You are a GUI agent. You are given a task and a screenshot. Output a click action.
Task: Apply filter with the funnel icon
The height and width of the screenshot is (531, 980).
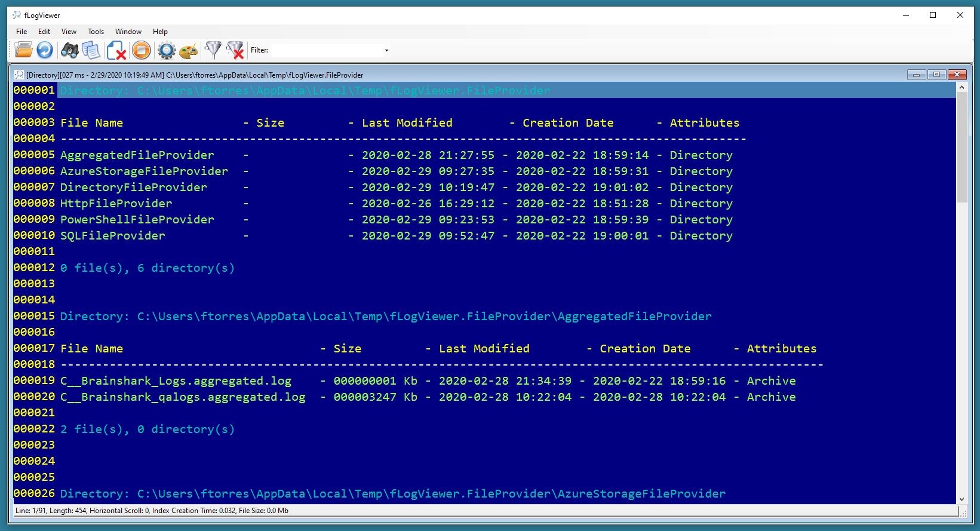pos(213,50)
